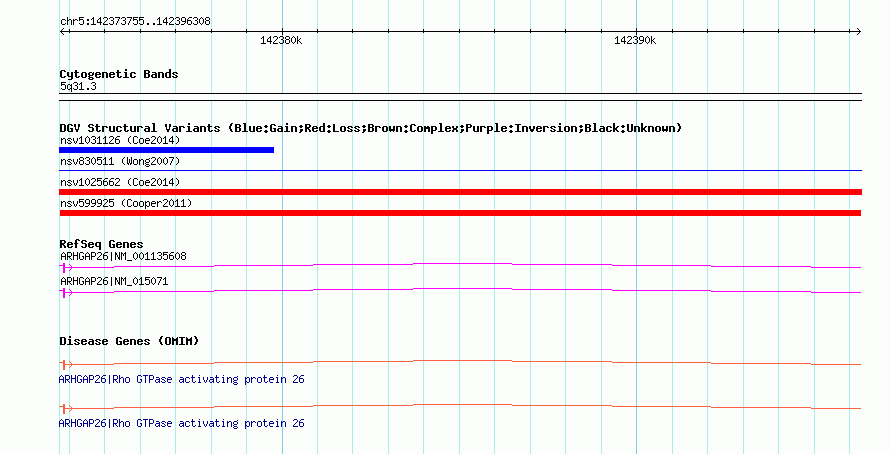The image size is (890, 454).
Task: Click the 142390k ruler marker
Action: (x=635, y=40)
